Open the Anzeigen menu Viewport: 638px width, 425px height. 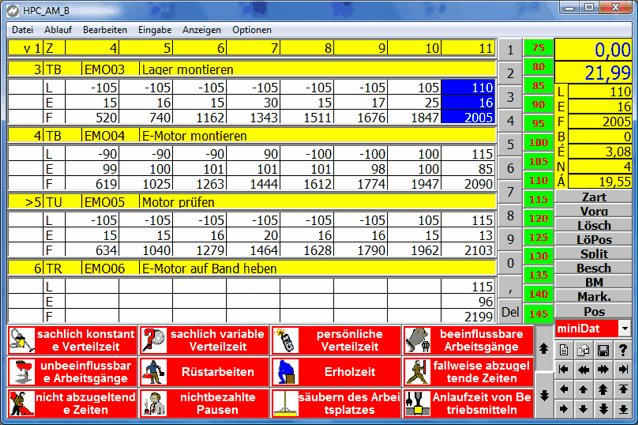tap(202, 30)
